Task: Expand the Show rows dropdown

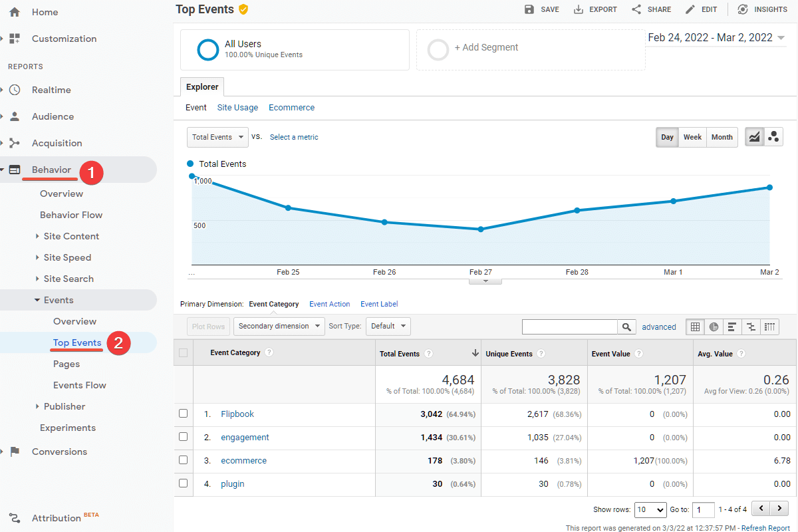Action: pyautogui.click(x=650, y=509)
